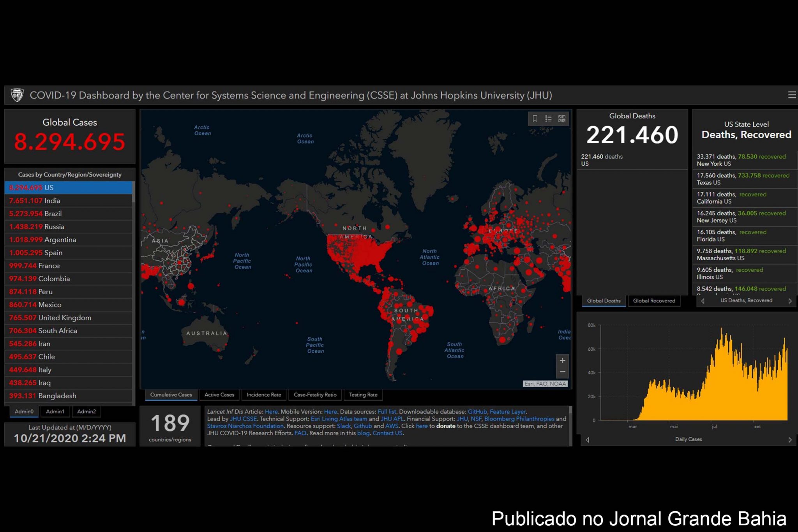Open the basemap gallery icon
This screenshot has width=798, height=532.
(x=561, y=119)
